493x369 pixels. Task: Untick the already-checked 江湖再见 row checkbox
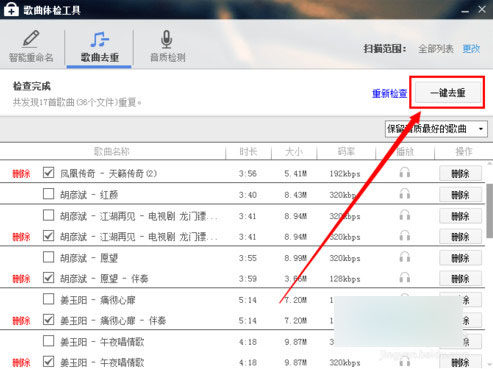[49, 236]
